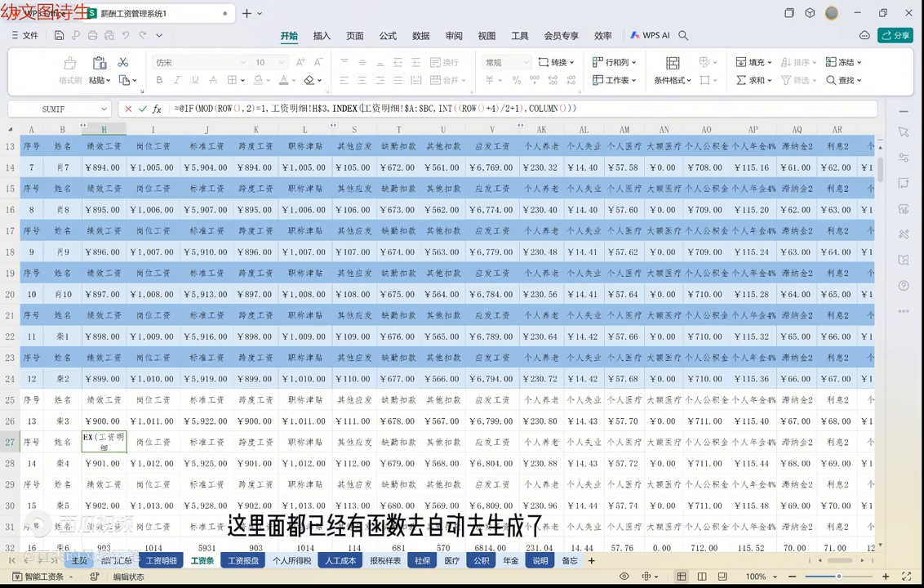Toggle eye protection mode icon in status bar
Image resolution: width=924 pixels, height=588 pixels.
coord(624,577)
